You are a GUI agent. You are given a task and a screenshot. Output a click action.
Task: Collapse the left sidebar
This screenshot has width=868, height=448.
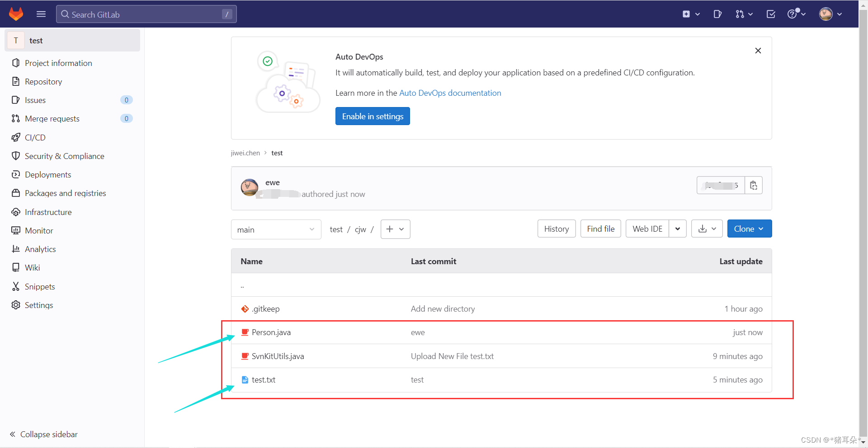pyautogui.click(x=43, y=434)
